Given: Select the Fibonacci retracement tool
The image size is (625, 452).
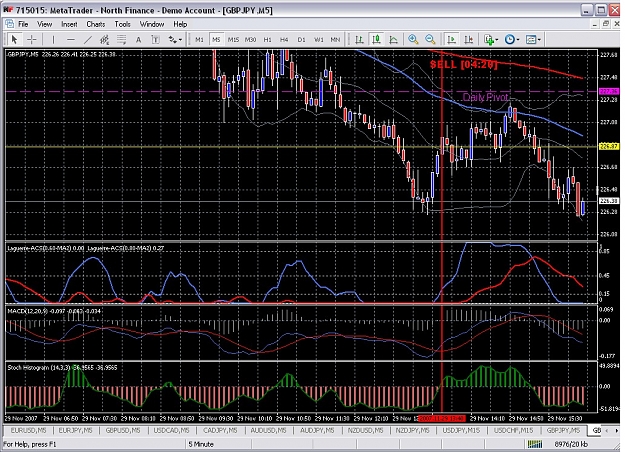Looking at the screenshot, I should (x=121, y=39).
